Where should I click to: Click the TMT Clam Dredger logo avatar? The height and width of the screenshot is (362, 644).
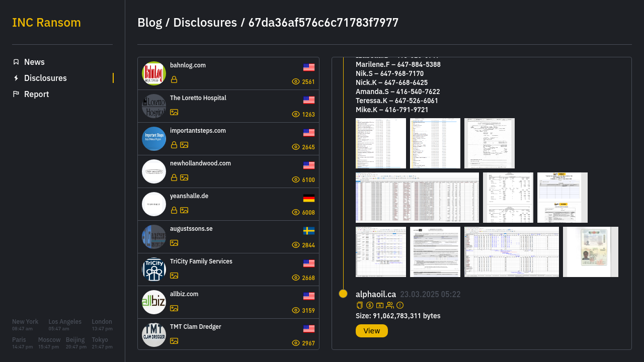(154, 335)
